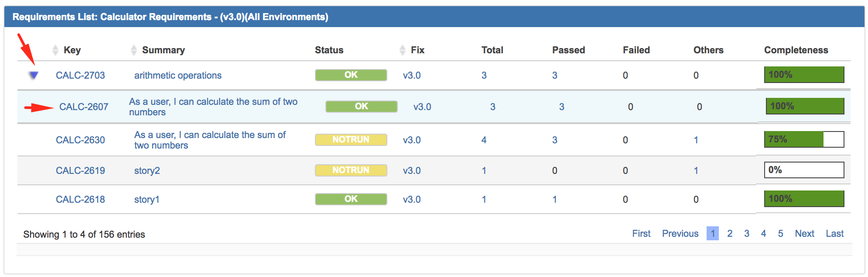Click the 75% completeness bar
Image resolution: width=868 pixels, height=277 pixels.
tap(804, 139)
